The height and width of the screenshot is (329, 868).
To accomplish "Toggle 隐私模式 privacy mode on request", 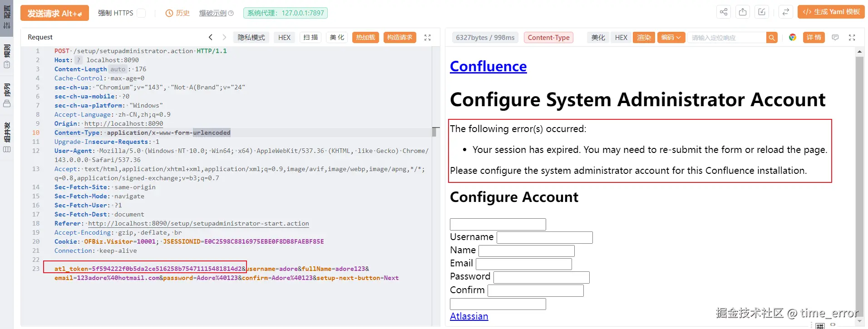I will [x=251, y=37].
